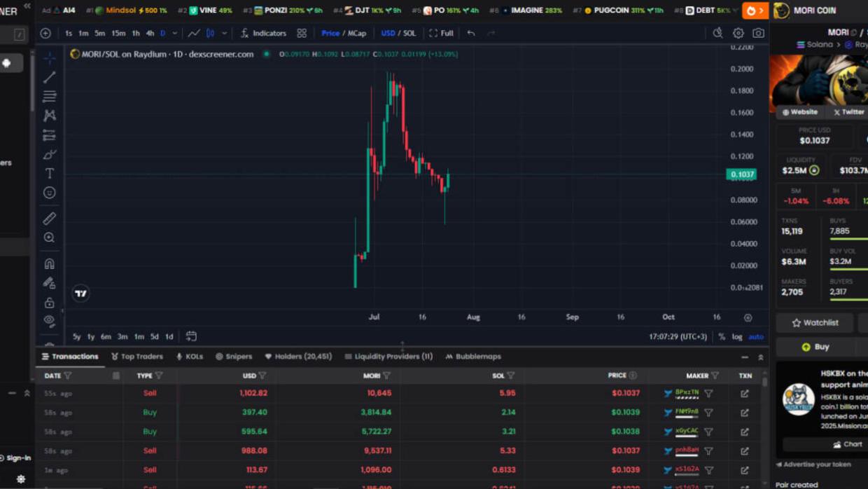The image size is (868, 489).
Task: Add MORI to Watchlist
Action: pyautogui.click(x=815, y=323)
